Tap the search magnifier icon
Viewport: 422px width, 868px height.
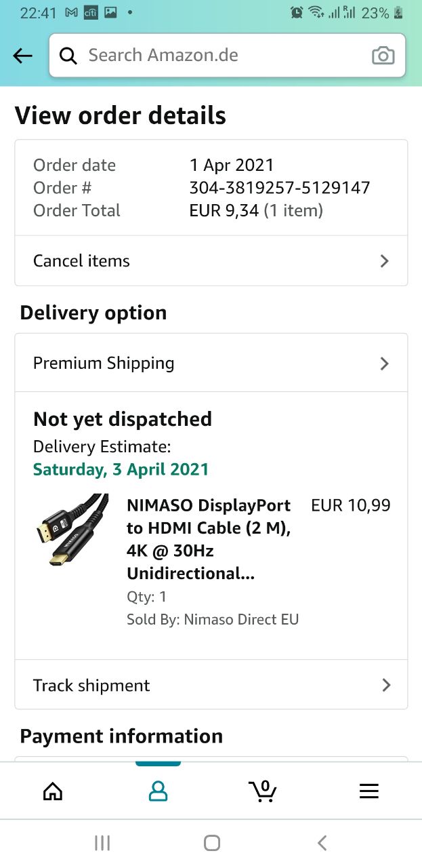[68, 56]
